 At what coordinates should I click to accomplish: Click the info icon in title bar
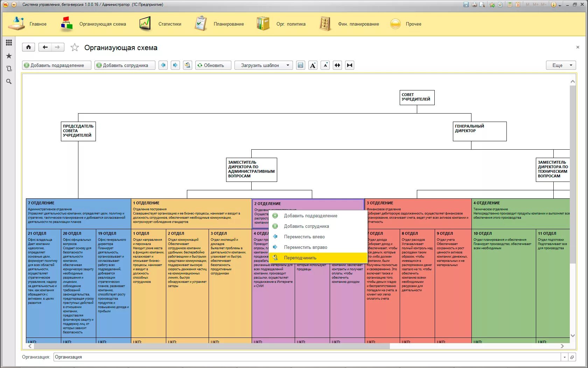[554, 5]
